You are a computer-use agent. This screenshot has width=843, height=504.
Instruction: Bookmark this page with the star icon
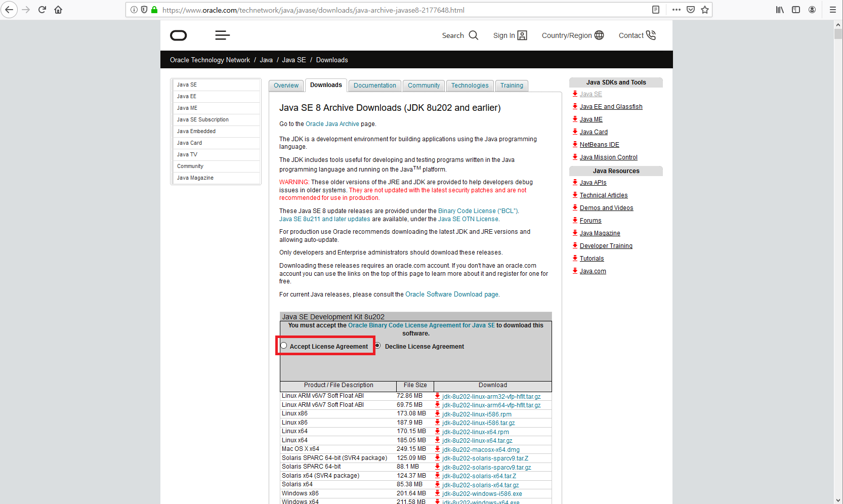705,10
